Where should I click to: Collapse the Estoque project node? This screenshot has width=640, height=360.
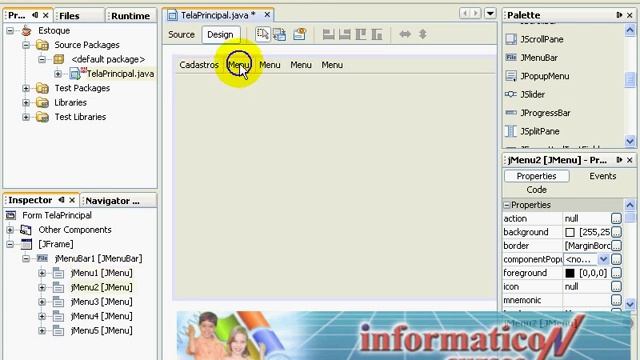point(10,31)
